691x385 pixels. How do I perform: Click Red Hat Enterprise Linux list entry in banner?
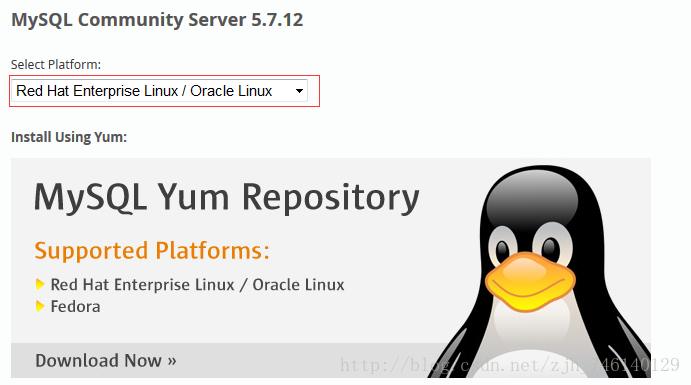coord(197,285)
